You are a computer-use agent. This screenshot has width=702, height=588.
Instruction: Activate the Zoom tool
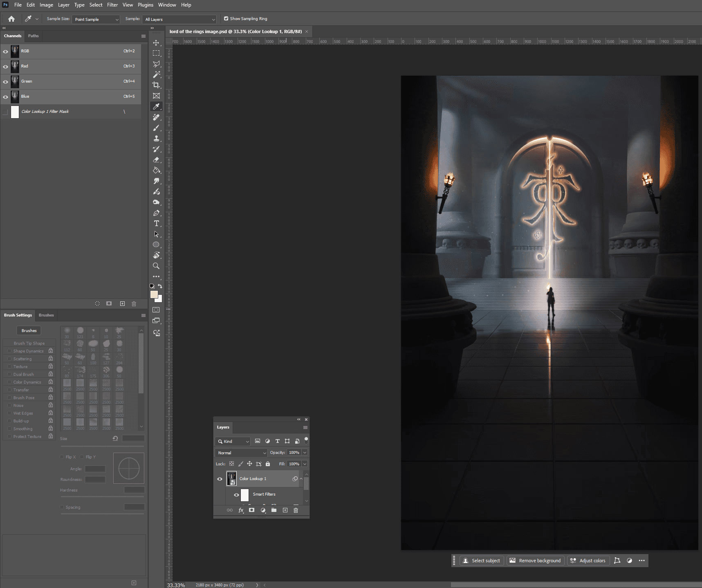pyautogui.click(x=156, y=266)
